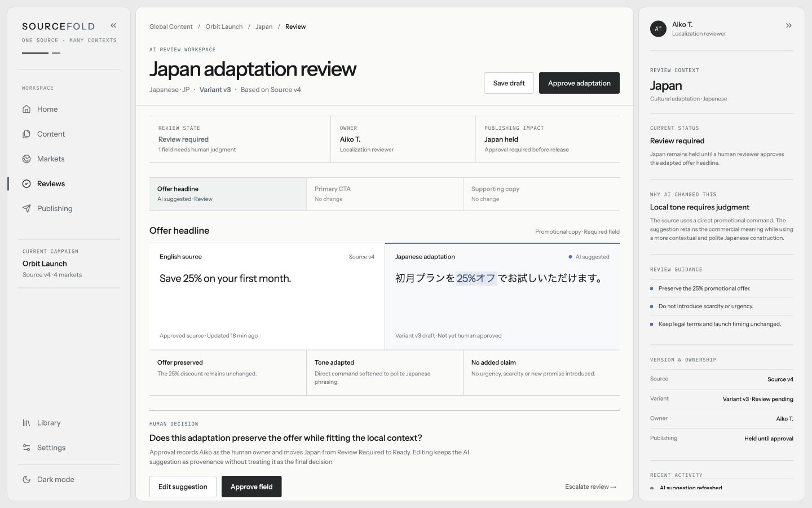
Task: Click Approve field button
Action: (x=251, y=487)
